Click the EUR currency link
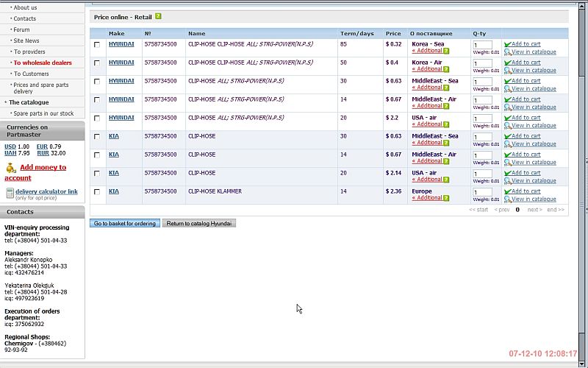588x368 pixels. (x=42, y=146)
